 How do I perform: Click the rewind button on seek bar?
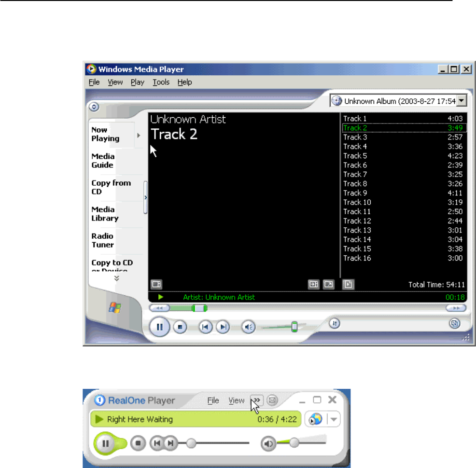[160, 308]
